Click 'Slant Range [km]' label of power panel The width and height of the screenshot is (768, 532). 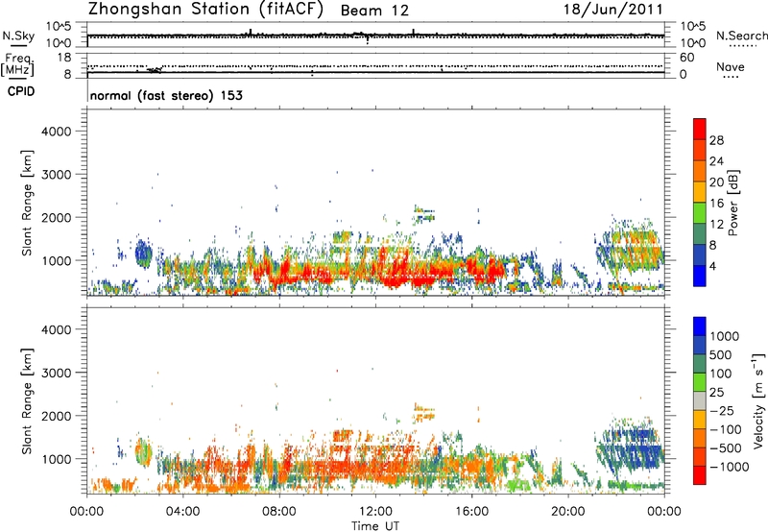[x=28, y=203]
